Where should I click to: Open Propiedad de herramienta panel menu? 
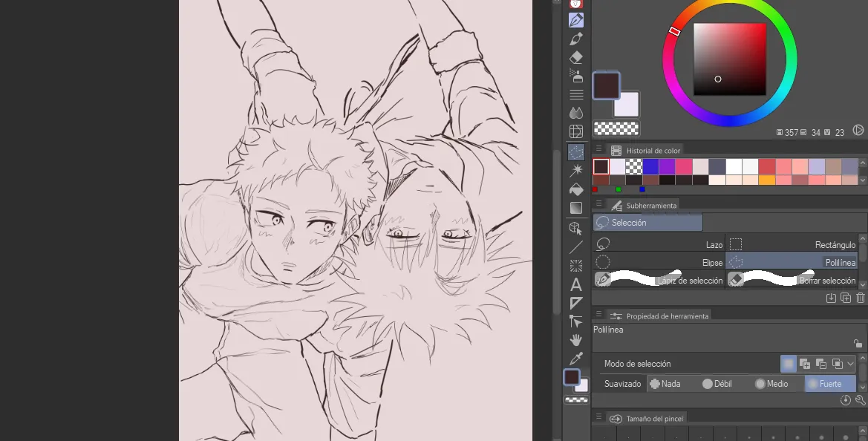[598, 315]
